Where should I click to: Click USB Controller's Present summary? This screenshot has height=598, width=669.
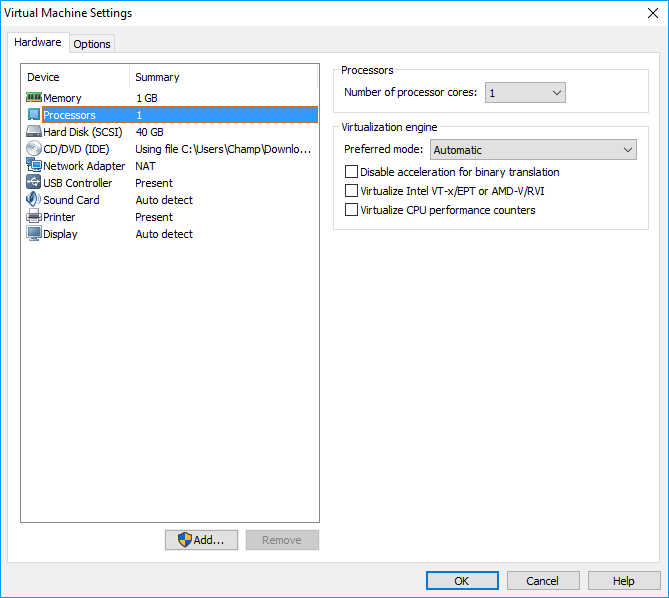pyautogui.click(x=154, y=183)
